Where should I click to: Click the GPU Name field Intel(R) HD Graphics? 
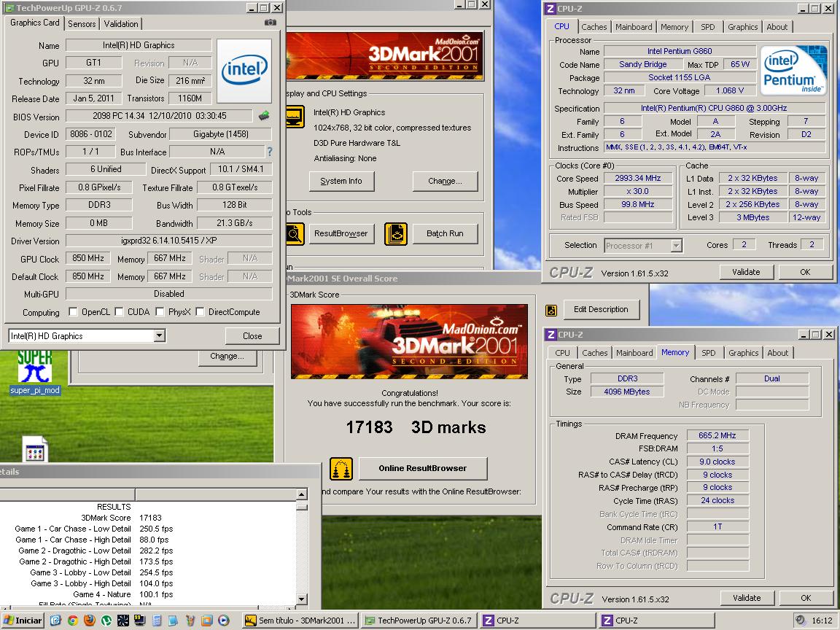139,45
